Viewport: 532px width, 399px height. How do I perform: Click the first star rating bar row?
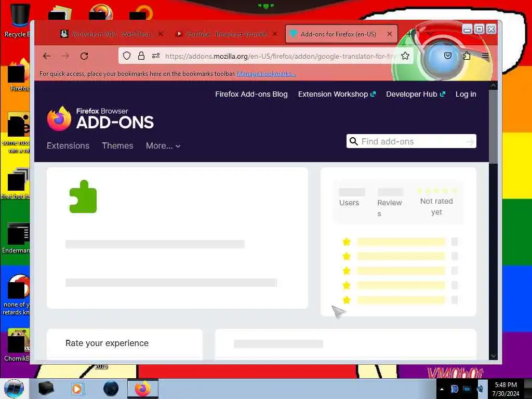click(401, 242)
